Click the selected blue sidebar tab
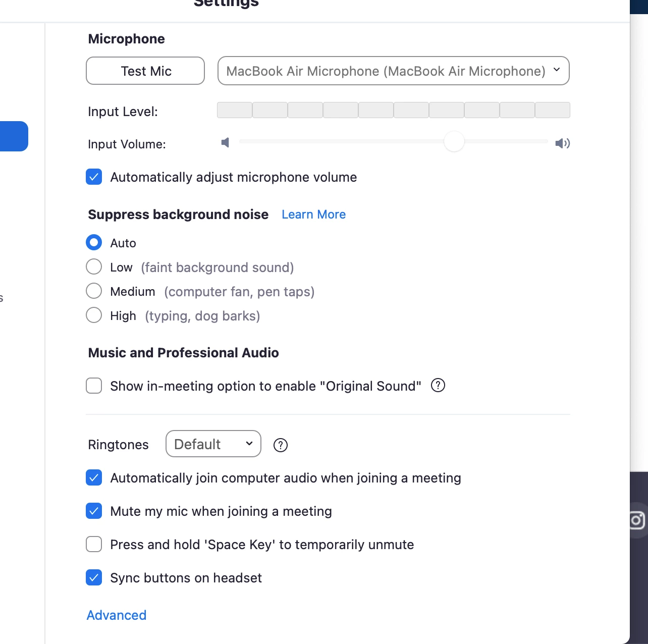The image size is (648, 644). pos(14,136)
